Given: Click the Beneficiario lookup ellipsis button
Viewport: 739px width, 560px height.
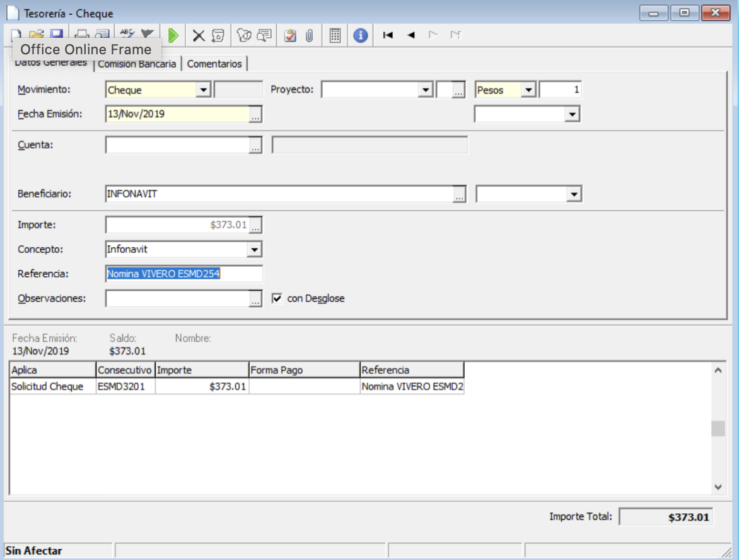Looking at the screenshot, I should tap(459, 194).
